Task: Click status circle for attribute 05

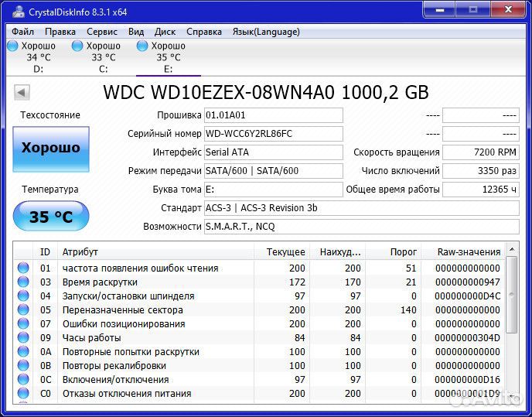Action: click(x=23, y=309)
